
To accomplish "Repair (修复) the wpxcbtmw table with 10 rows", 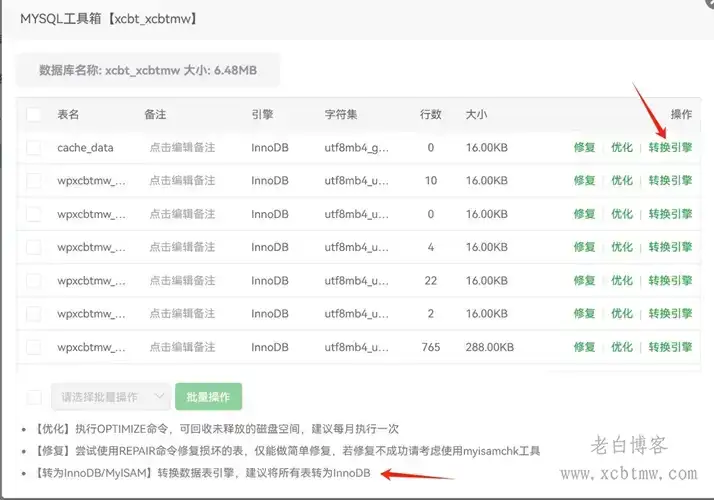I will [585, 181].
